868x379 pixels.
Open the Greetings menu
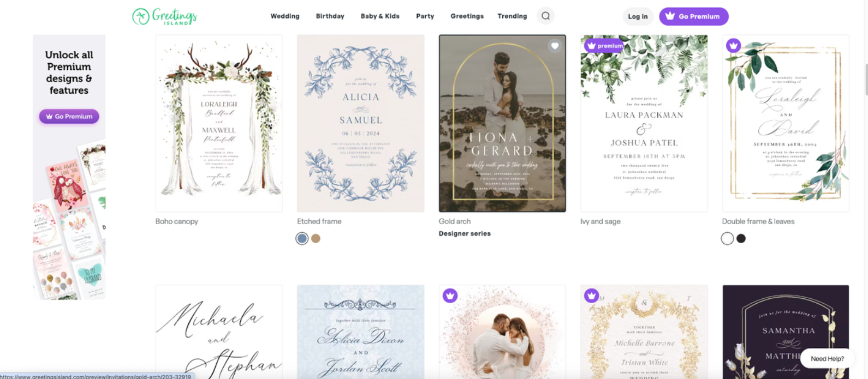[467, 16]
